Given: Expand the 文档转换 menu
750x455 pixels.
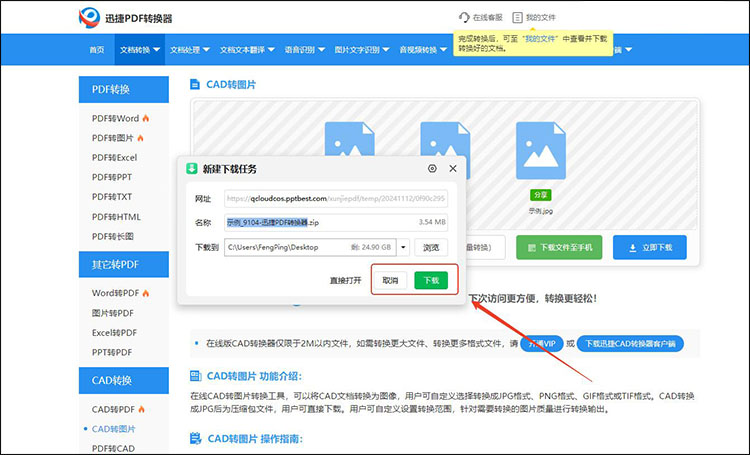Looking at the screenshot, I should (140, 50).
